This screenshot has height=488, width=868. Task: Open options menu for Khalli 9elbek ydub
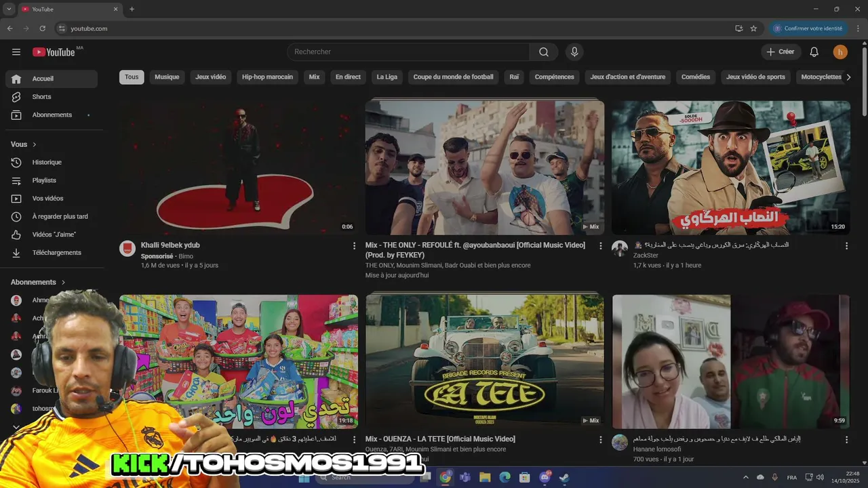pos(354,246)
